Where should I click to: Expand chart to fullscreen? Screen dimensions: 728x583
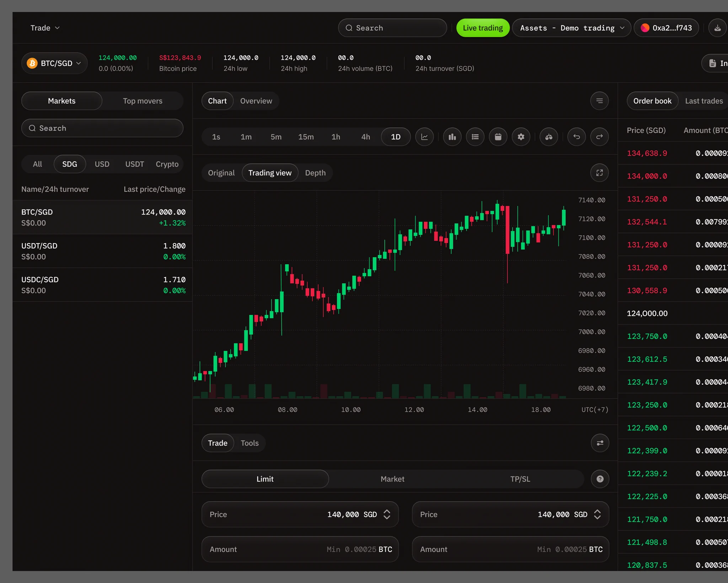[x=600, y=173]
